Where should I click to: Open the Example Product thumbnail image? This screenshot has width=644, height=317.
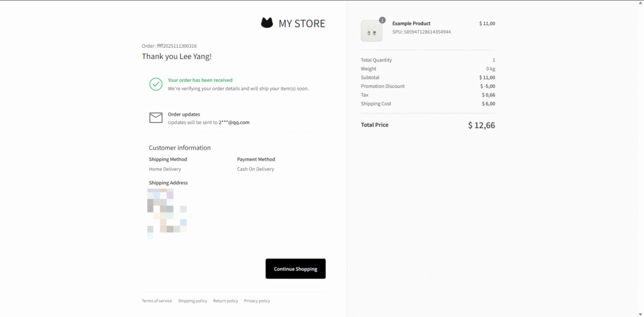371,31
